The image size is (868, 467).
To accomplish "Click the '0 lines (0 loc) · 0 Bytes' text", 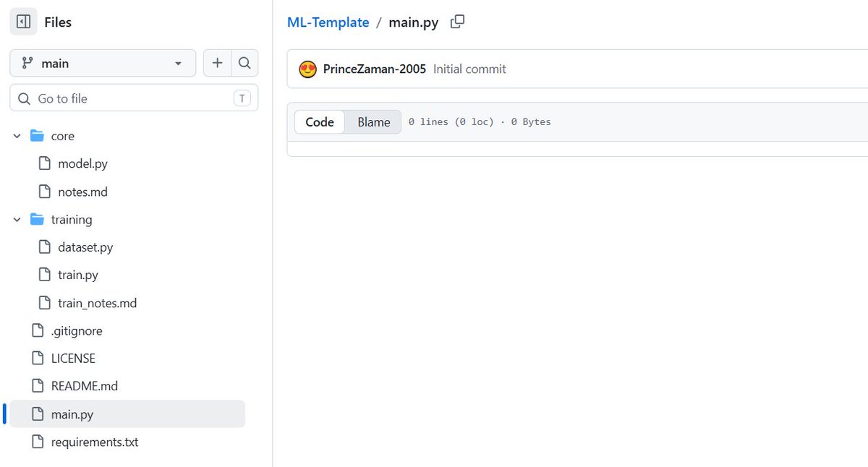I will tap(480, 122).
